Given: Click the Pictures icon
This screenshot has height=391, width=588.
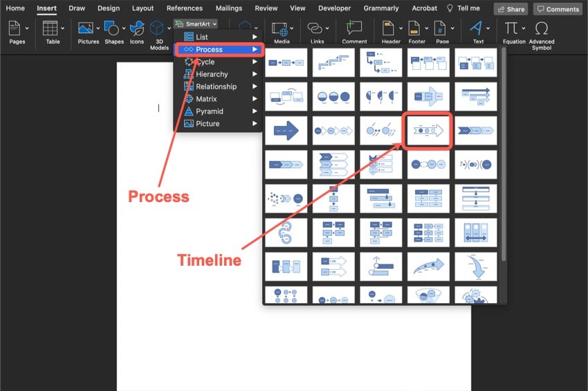Looking at the screenshot, I should point(86,28).
